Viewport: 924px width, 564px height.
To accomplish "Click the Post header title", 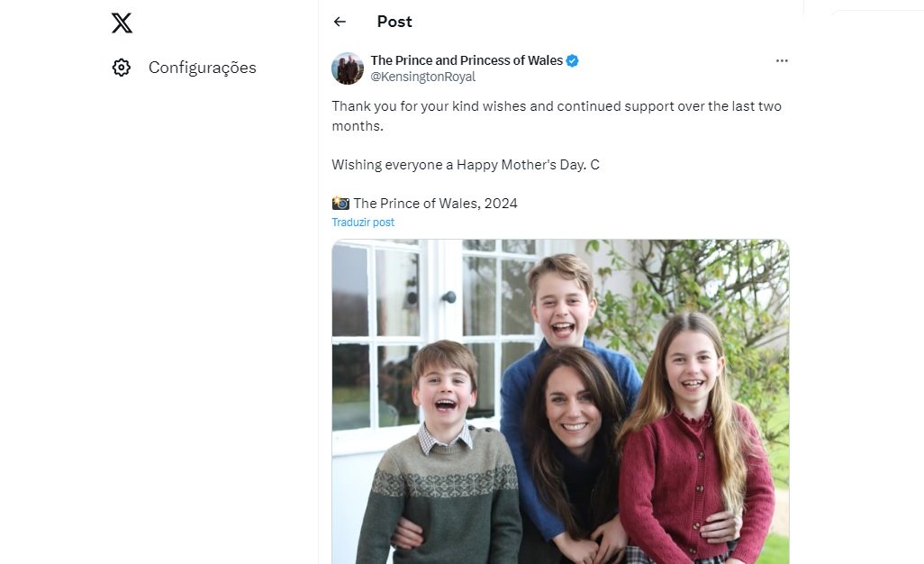I will 394,22.
